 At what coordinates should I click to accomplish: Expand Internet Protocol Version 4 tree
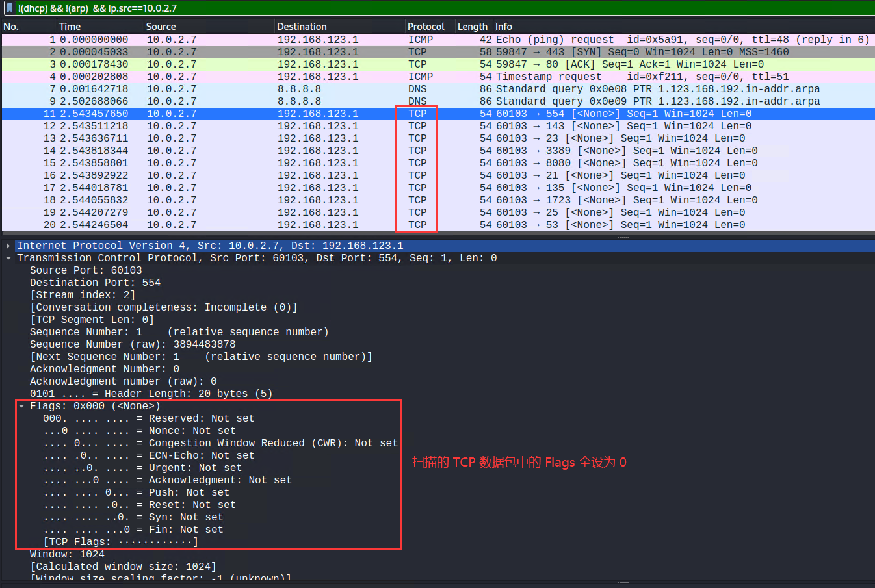click(x=8, y=246)
